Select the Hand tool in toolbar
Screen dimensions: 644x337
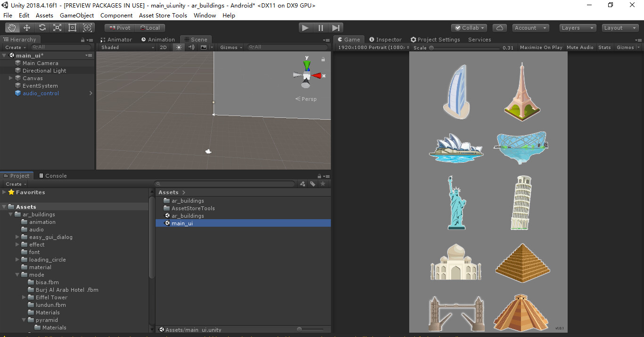pyautogui.click(x=12, y=28)
